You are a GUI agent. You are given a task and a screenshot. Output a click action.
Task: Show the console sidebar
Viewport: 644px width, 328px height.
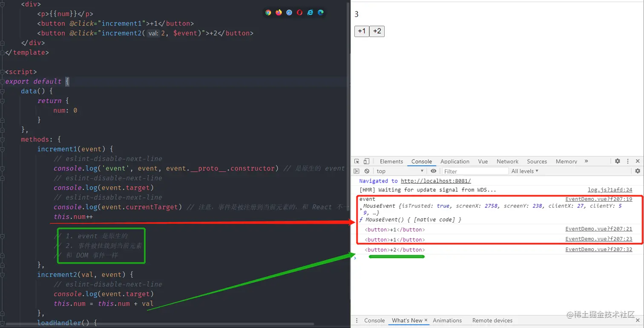pyautogui.click(x=357, y=171)
